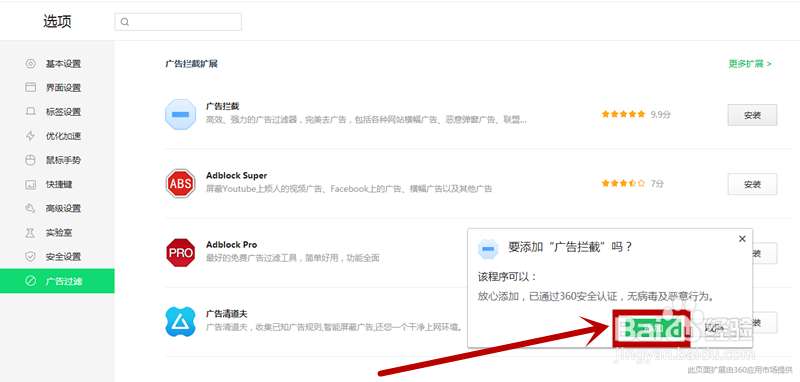The height and width of the screenshot is (382, 800).
Task: Click the Adblock Pro red icon
Action: tap(181, 252)
